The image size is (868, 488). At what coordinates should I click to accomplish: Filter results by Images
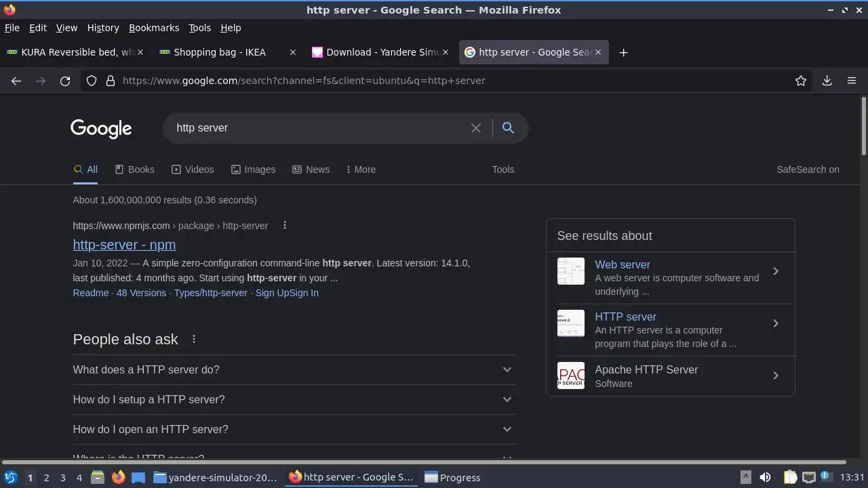click(x=253, y=169)
